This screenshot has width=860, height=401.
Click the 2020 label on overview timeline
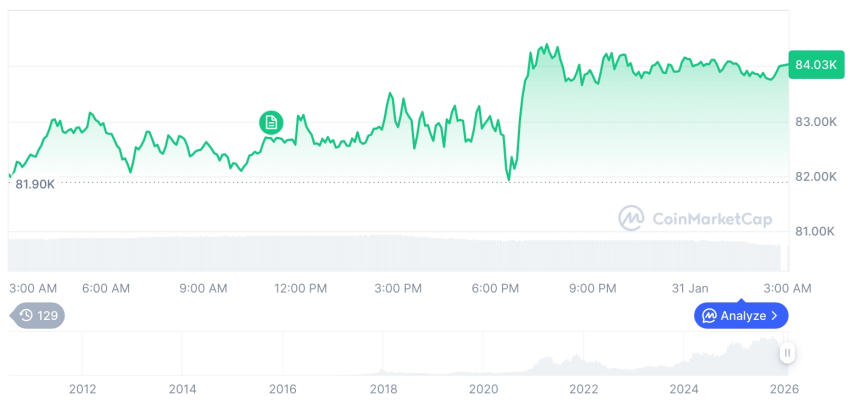pos(483,388)
